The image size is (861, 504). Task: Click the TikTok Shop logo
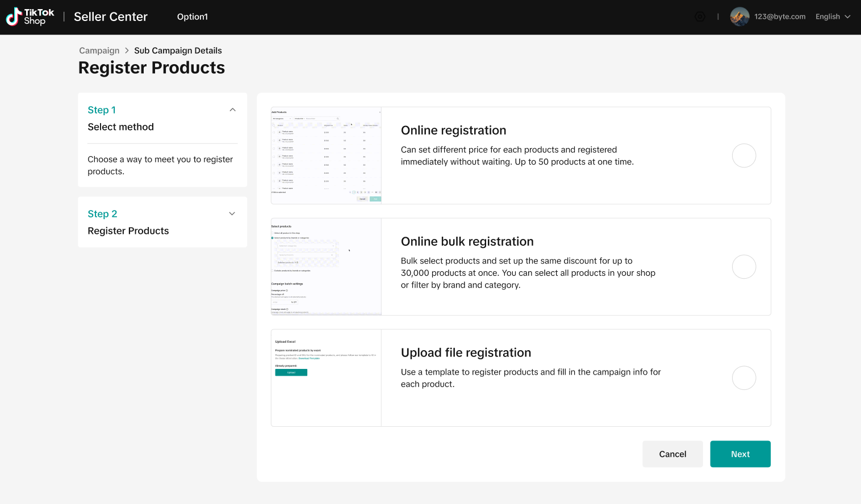(30, 17)
